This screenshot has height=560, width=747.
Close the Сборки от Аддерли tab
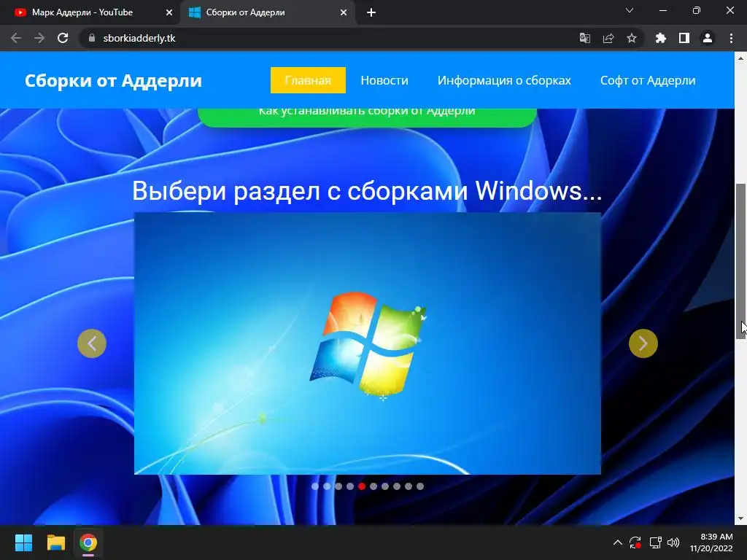coord(344,12)
